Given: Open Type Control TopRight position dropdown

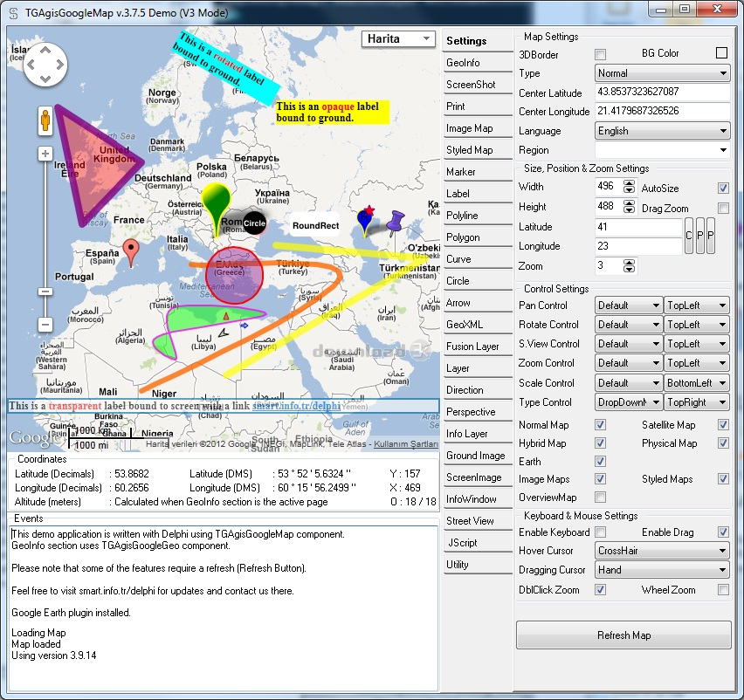Looking at the screenshot, I should pos(697,402).
